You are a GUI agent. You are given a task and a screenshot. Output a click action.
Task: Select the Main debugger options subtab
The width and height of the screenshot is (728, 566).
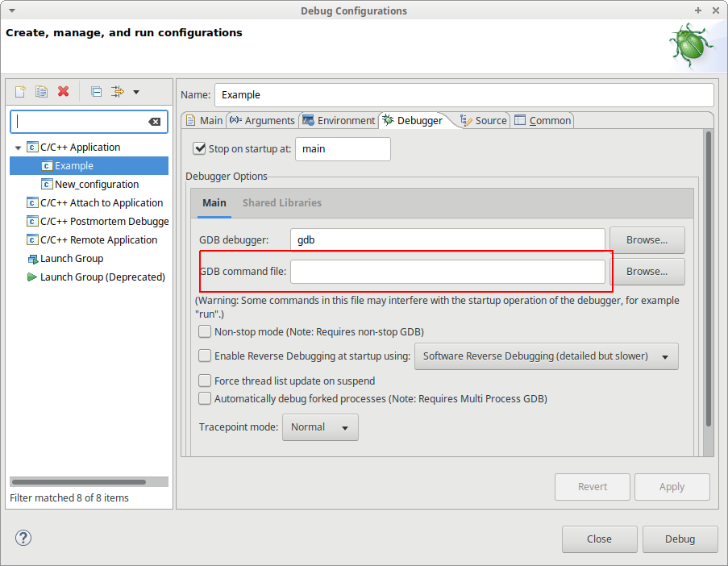tap(214, 203)
